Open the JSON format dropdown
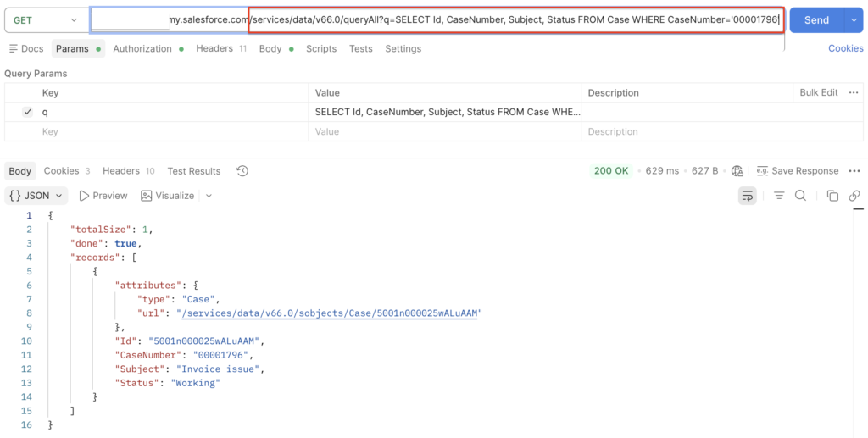Screen dimensions: 868x438 (x=36, y=196)
